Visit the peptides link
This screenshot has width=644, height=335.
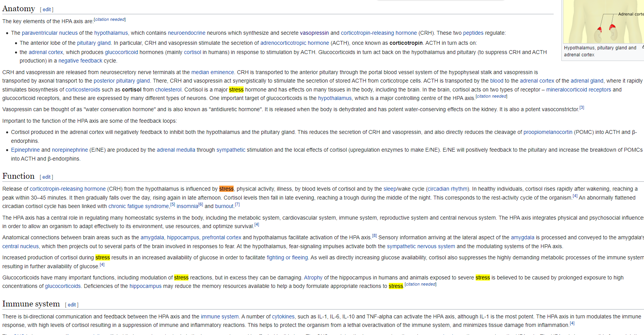473,33
